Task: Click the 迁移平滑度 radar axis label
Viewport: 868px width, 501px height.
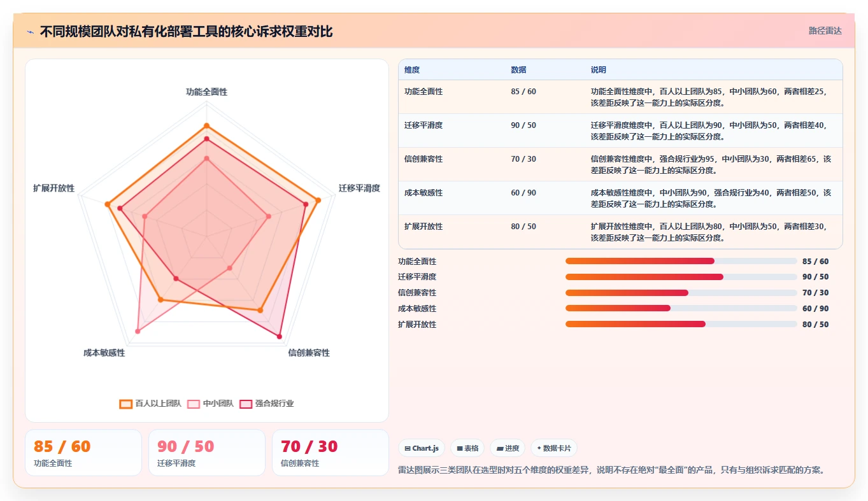Action: click(359, 188)
